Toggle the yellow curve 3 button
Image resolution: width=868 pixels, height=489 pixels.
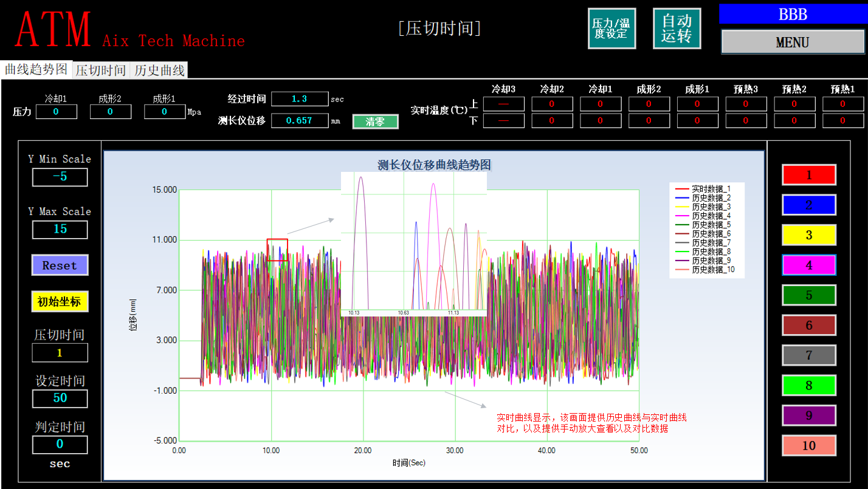(808, 235)
